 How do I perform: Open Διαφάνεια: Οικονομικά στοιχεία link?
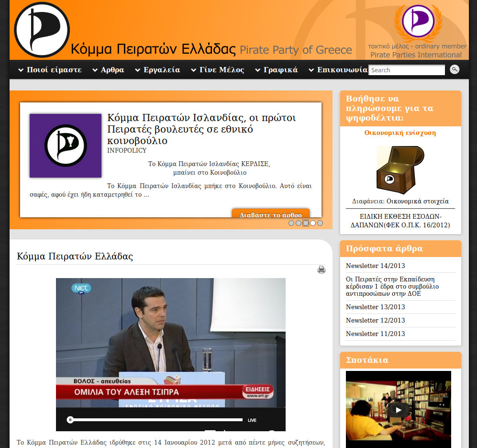(400, 201)
